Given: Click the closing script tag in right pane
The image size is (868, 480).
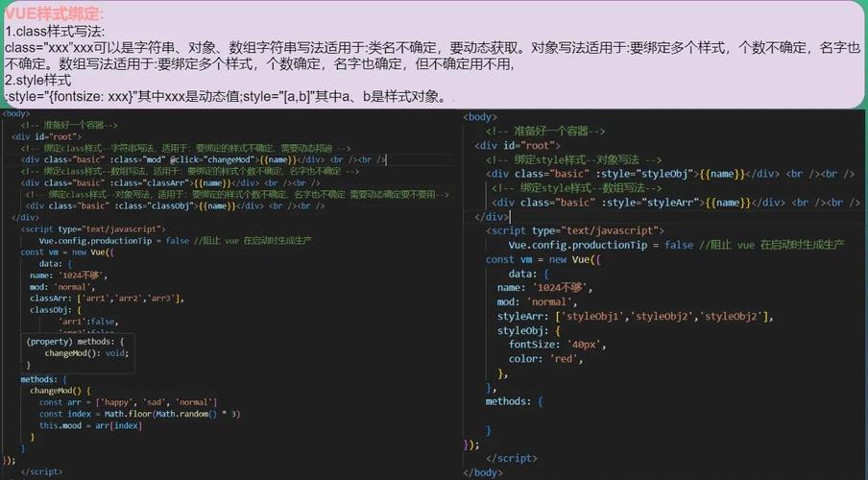Looking at the screenshot, I should (x=512, y=459).
